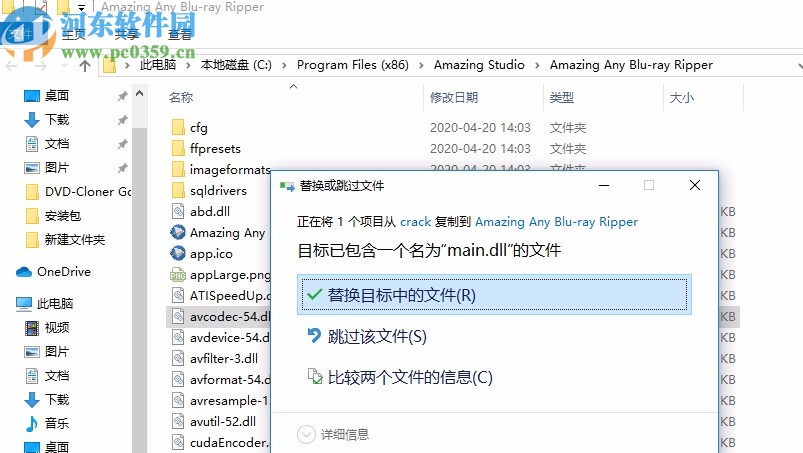Click the up-directory arrow in Explorer
The width and height of the screenshot is (803, 453).
click(x=85, y=66)
